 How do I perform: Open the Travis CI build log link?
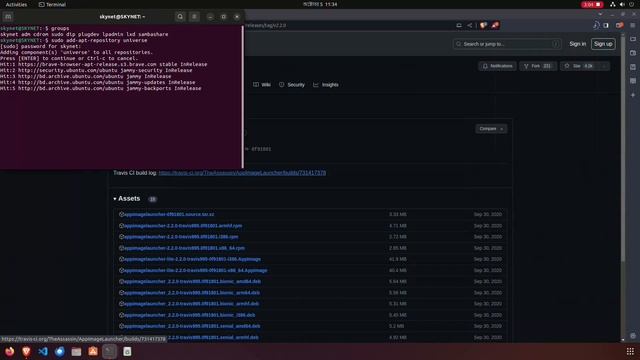242,173
